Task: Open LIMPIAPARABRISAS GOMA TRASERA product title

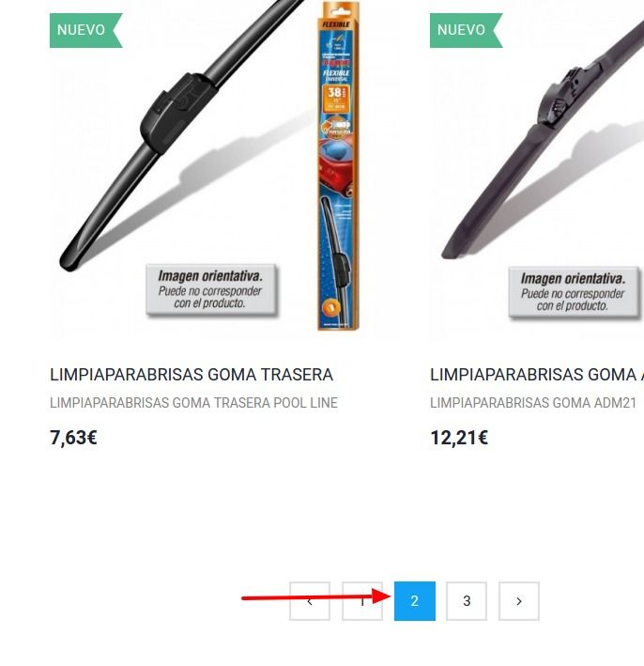Action: point(192,375)
